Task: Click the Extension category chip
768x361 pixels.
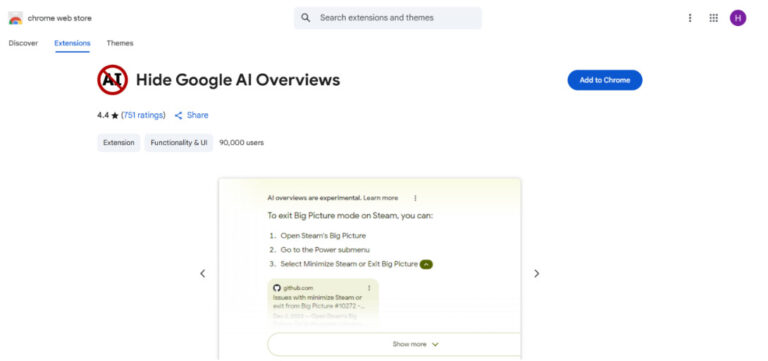Action: [119, 143]
